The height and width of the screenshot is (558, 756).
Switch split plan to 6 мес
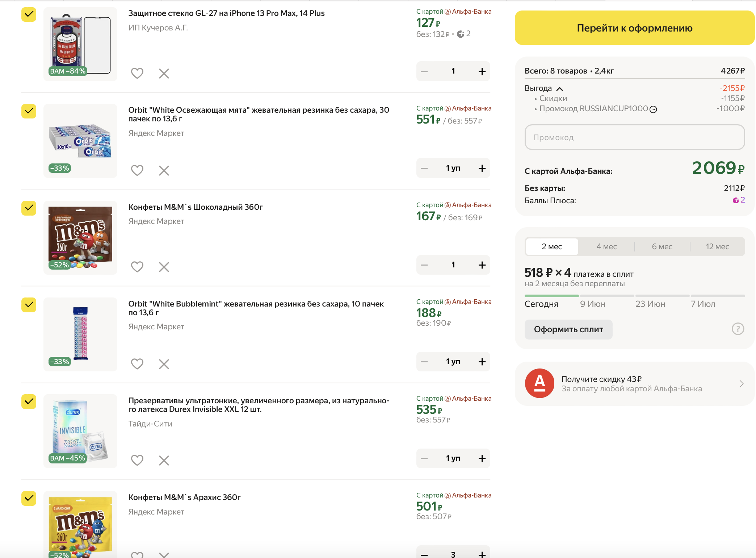tap(662, 247)
